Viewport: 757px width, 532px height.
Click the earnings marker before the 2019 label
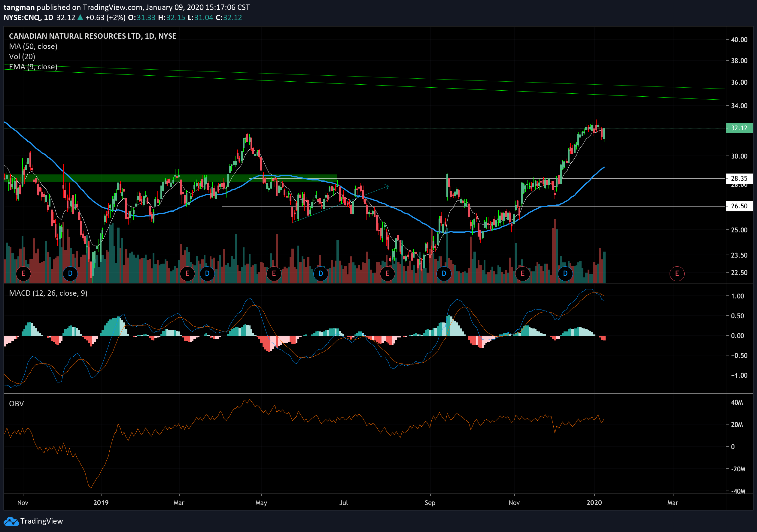[x=23, y=274]
